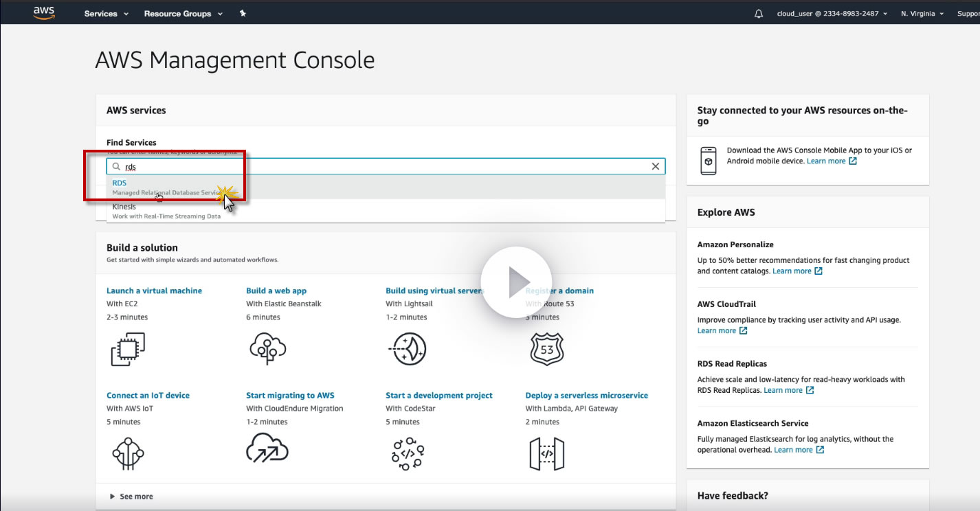Screen dimensions: 980x511
Task: Click the AWS services panel heading
Action: (136, 111)
